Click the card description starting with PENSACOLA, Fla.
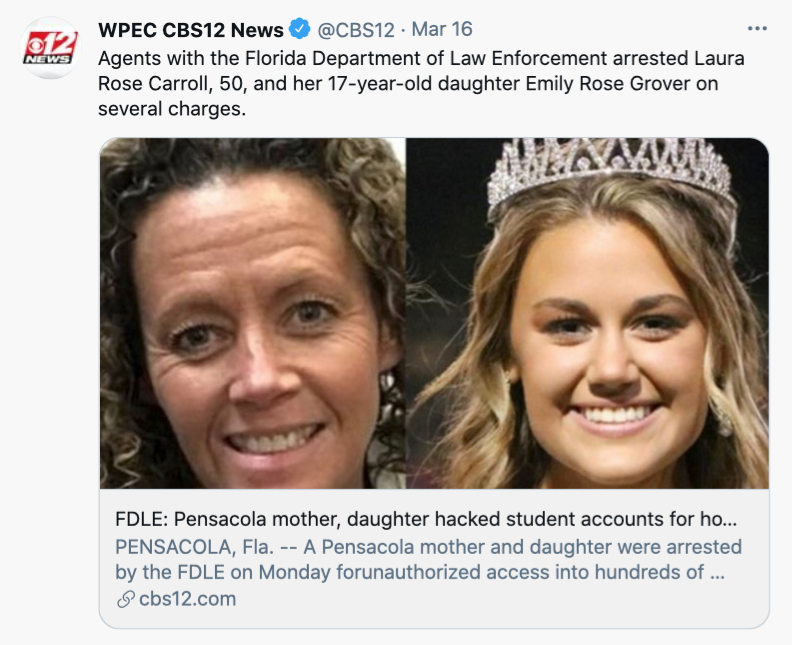The height and width of the screenshot is (645, 792). pyautogui.click(x=428, y=547)
